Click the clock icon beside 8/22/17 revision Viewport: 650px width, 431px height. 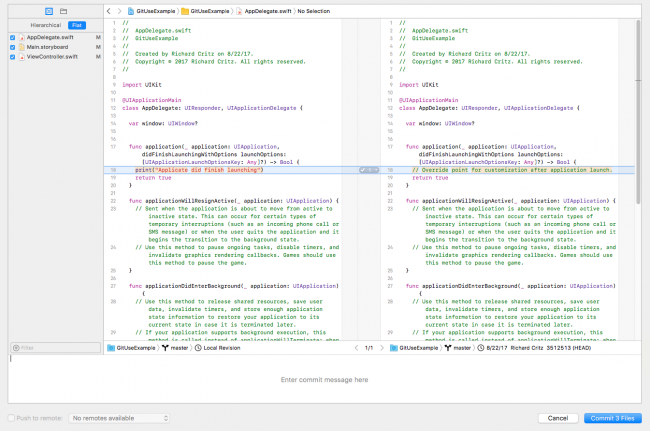tap(481, 348)
